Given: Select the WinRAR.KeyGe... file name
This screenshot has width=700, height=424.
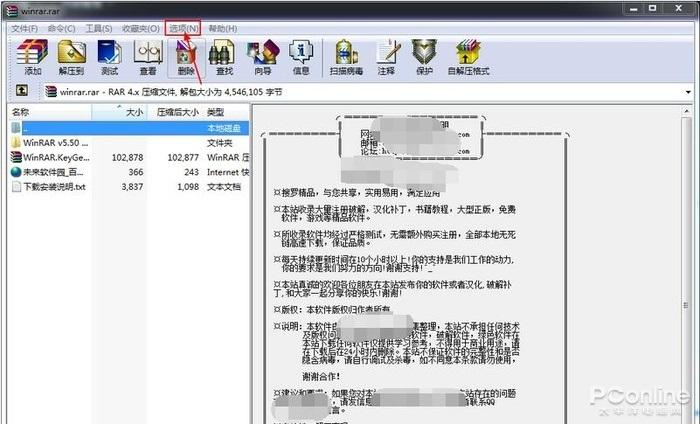Looking at the screenshot, I should click(x=56, y=157).
